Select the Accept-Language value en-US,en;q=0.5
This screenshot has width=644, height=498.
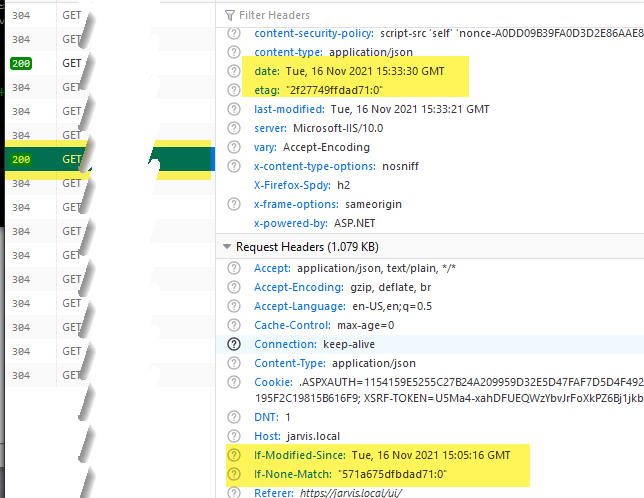tap(392, 306)
